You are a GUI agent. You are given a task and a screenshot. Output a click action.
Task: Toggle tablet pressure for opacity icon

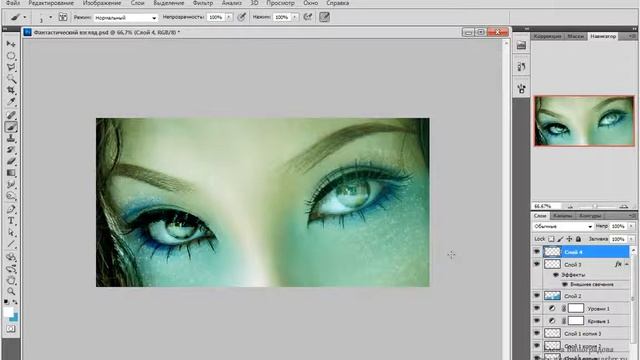(x=242, y=17)
